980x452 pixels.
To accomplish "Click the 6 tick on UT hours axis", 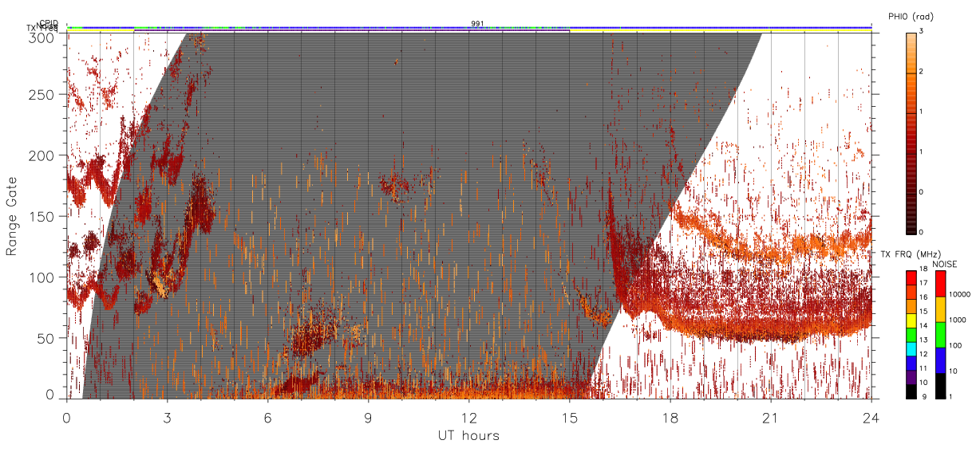I will coord(268,417).
